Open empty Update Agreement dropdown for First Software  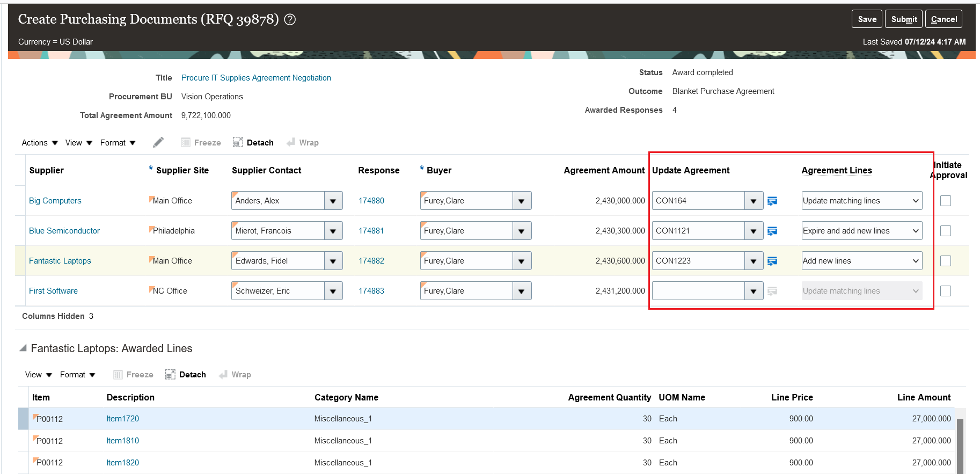(x=754, y=291)
